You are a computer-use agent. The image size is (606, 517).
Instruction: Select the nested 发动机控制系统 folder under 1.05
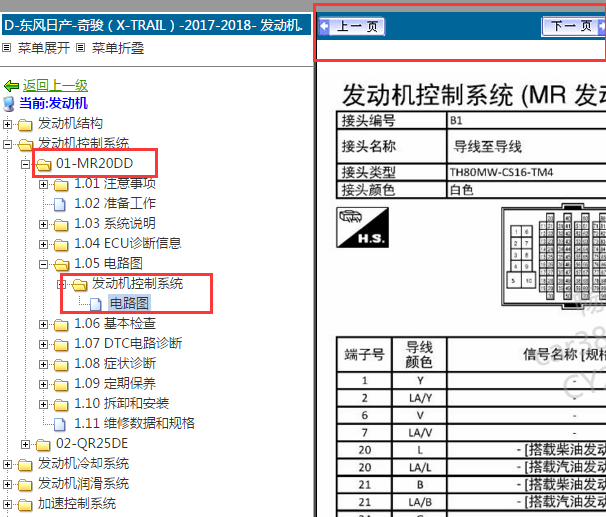pos(137,283)
